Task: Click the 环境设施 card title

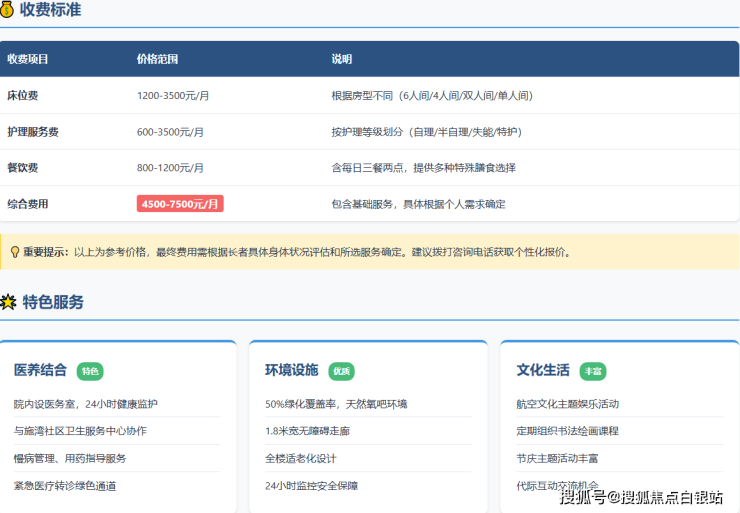Action: tap(291, 370)
